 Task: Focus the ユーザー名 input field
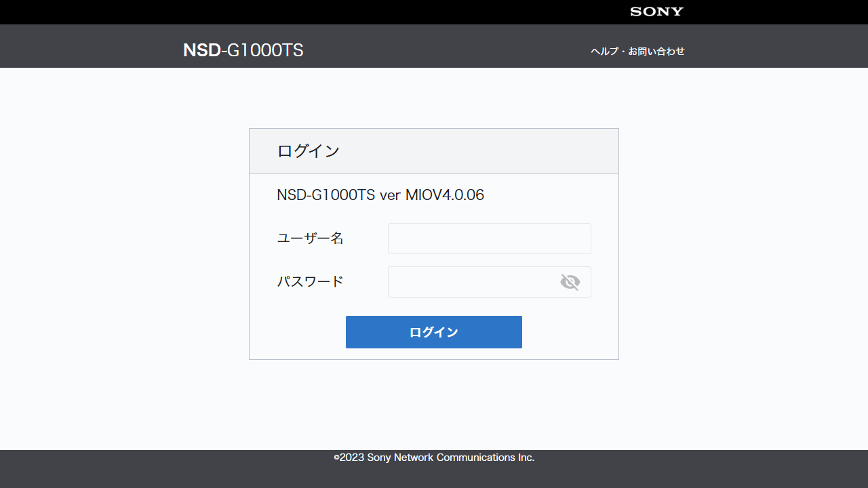point(489,239)
